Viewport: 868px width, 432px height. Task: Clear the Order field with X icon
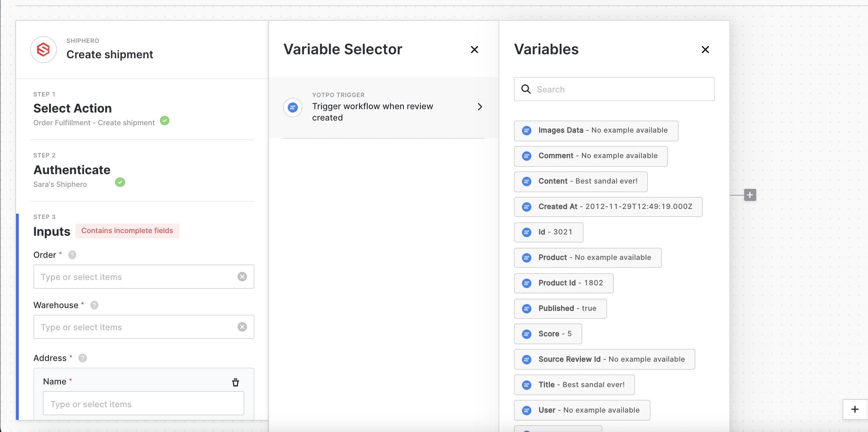pyautogui.click(x=242, y=277)
